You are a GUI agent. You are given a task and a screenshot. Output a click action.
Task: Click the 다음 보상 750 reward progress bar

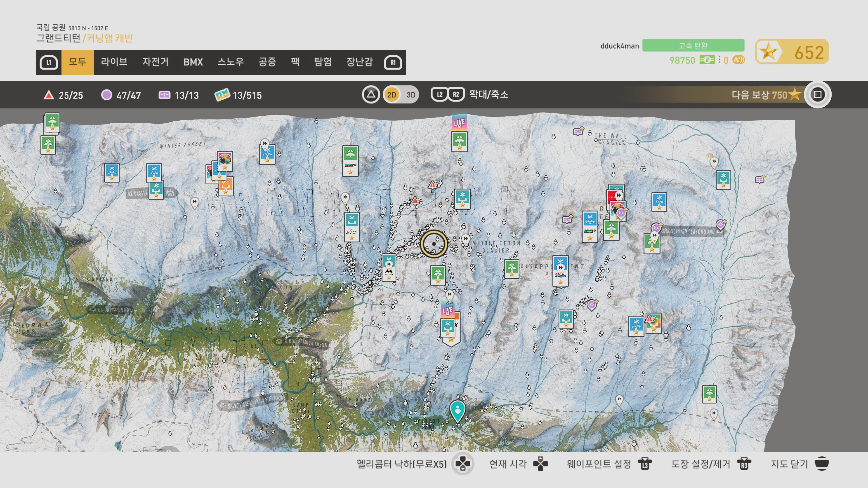click(x=714, y=95)
